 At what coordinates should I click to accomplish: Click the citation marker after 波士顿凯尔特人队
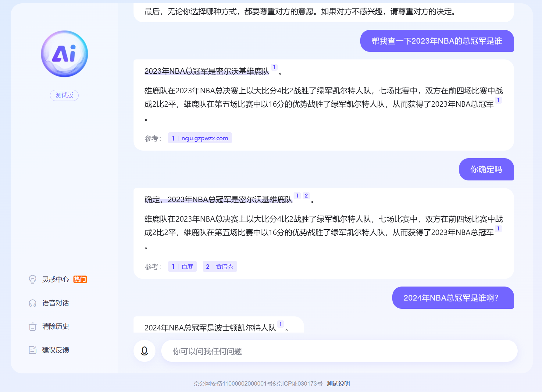tap(280, 324)
